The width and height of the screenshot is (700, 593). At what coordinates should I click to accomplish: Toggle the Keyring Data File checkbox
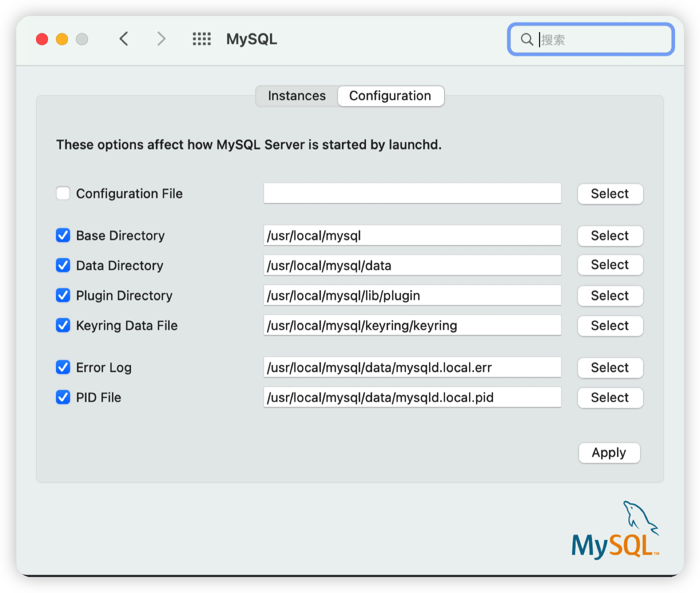(x=63, y=325)
